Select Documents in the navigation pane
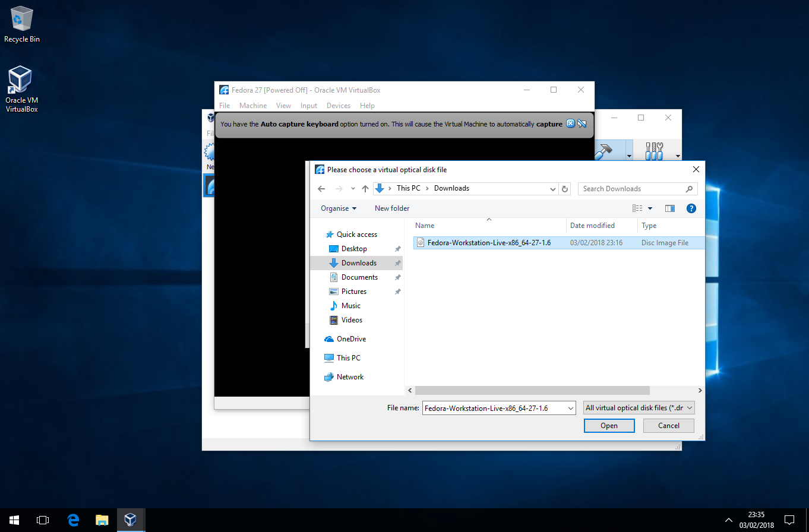 pyautogui.click(x=359, y=277)
